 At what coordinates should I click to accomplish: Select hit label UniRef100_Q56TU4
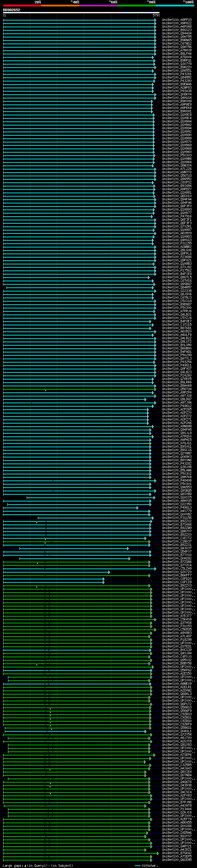coord(176,389)
